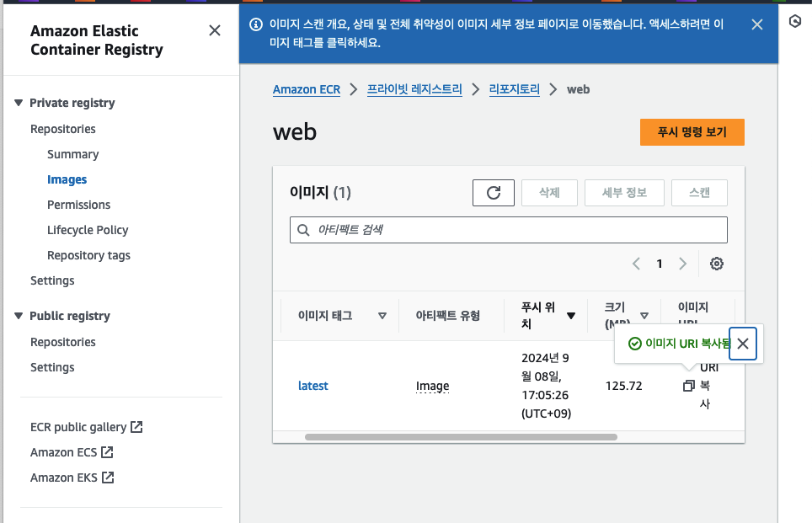Collapse the Public registry section

pyautogui.click(x=19, y=316)
